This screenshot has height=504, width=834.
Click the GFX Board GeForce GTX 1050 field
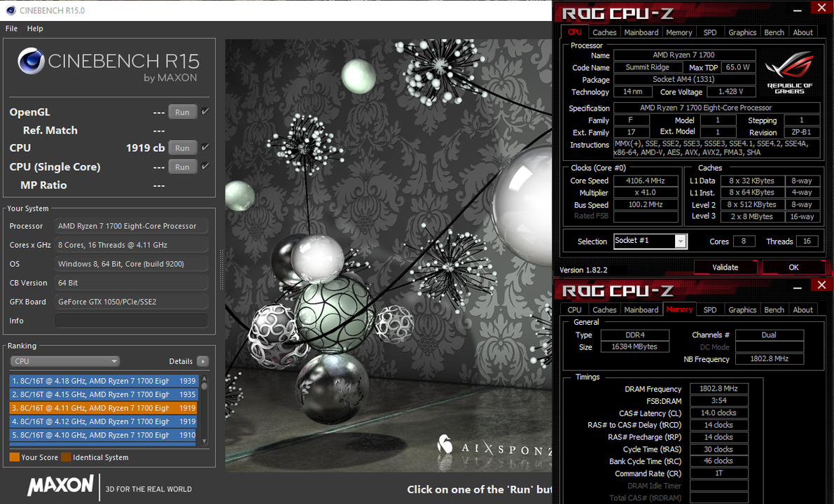tap(131, 302)
